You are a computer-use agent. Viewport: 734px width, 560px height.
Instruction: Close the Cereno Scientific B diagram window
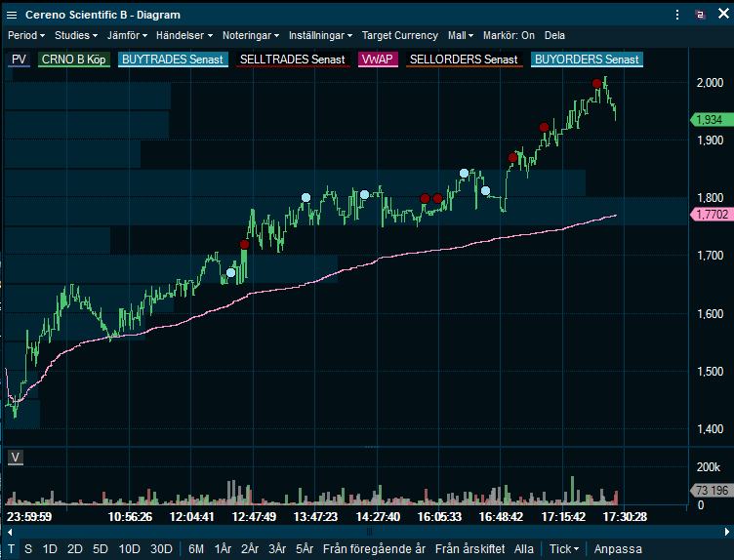723,14
